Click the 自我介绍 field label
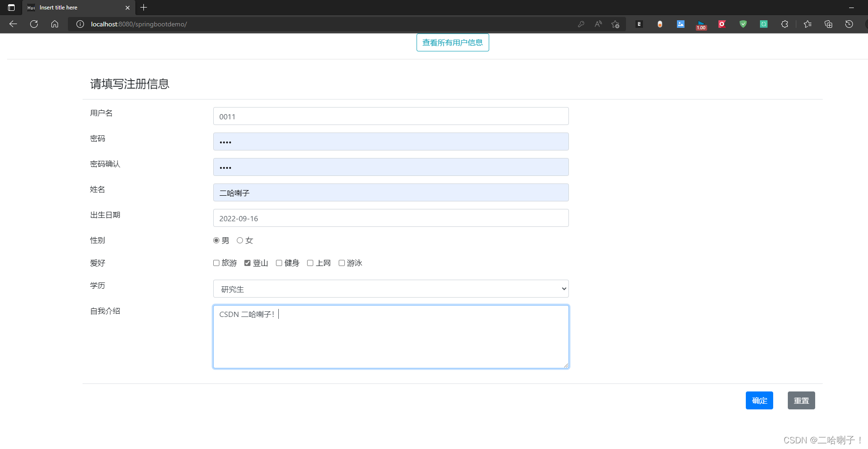This screenshot has width=868, height=449. tap(105, 311)
